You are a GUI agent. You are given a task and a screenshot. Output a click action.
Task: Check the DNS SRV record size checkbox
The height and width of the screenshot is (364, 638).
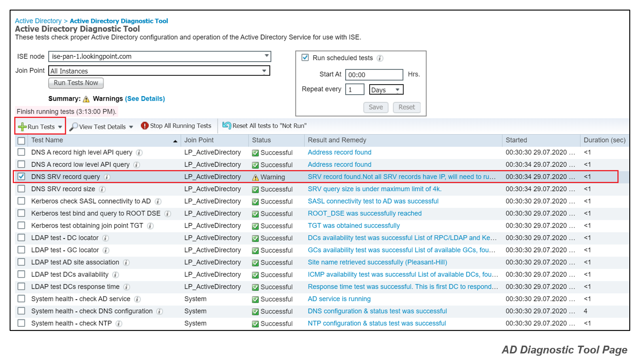(x=21, y=189)
